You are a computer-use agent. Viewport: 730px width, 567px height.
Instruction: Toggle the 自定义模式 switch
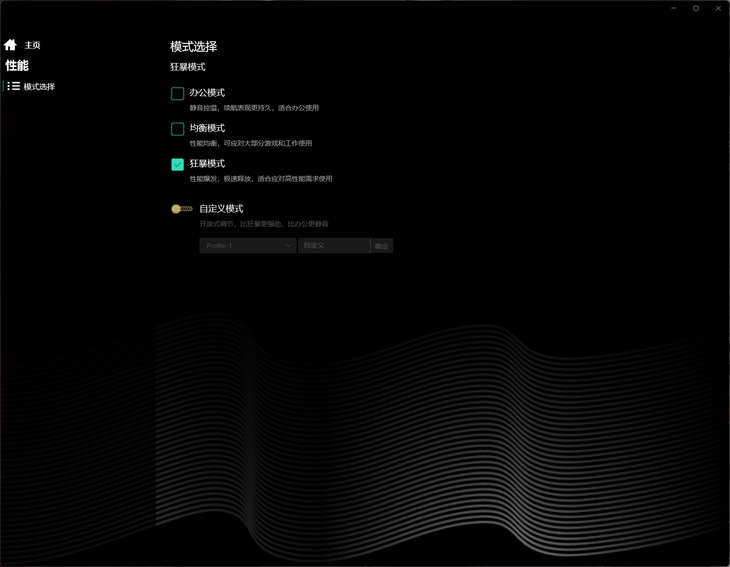[182, 209]
